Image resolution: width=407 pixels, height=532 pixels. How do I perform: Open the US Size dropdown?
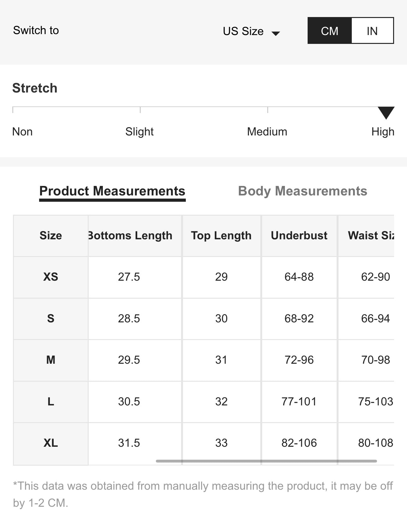point(243,31)
